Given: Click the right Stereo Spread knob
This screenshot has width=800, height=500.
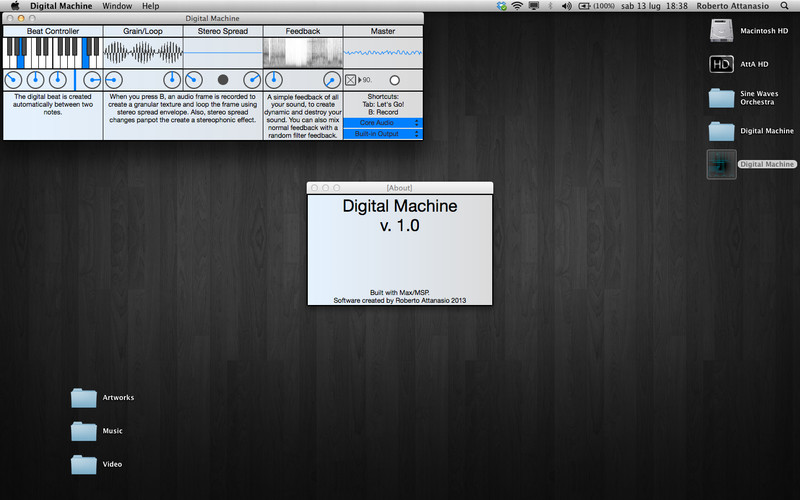Looking at the screenshot, I should 252,80.
